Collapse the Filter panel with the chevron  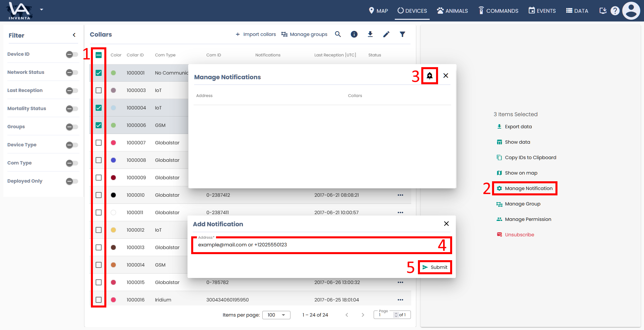click(x=74, y=35)
